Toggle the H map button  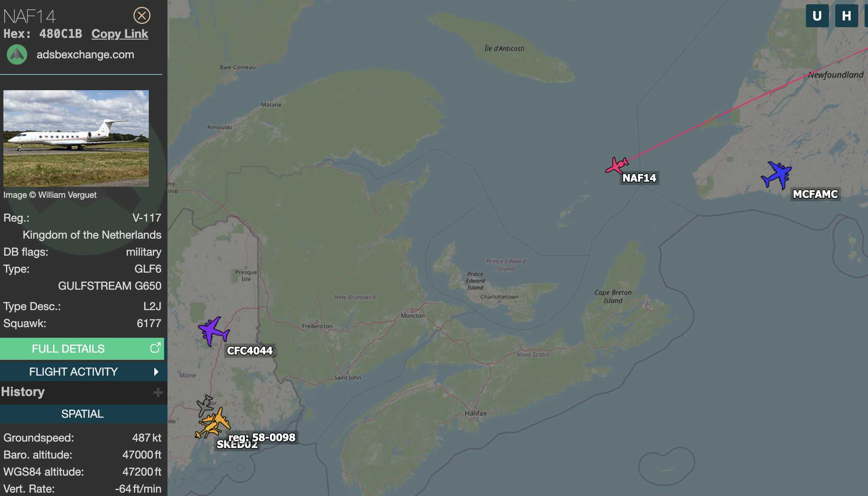846,16
